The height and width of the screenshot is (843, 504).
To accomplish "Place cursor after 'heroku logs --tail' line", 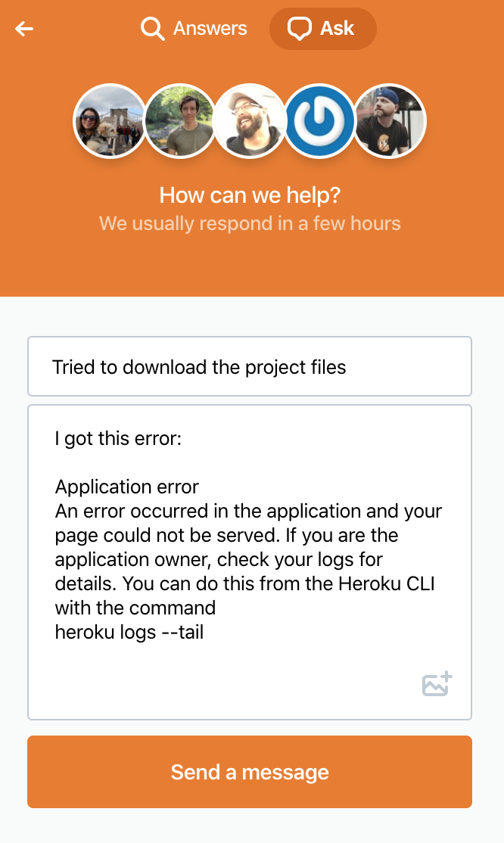I will click(206, 633).
